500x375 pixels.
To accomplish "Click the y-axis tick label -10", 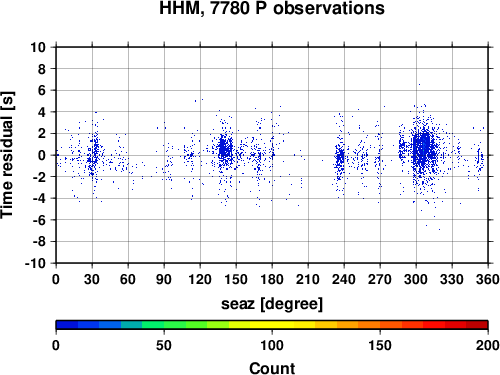I will [x=35, y=263].
